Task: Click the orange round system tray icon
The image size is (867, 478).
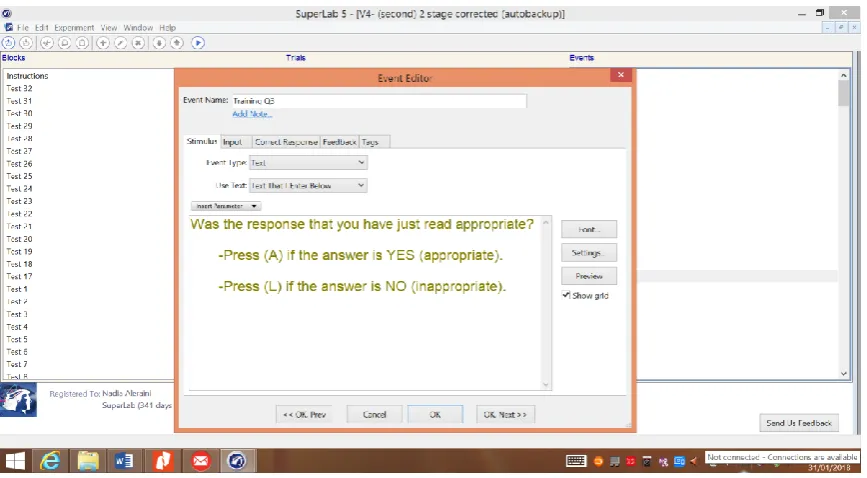Action: tap(598, 461)
